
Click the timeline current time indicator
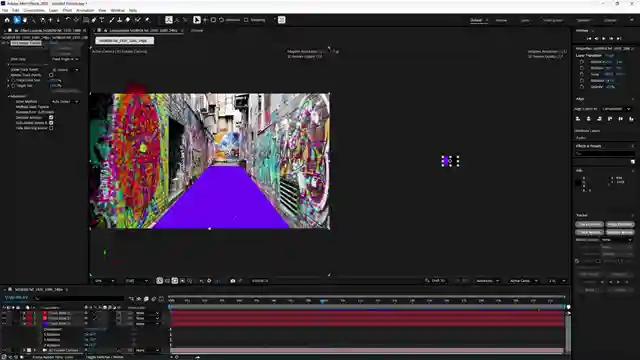pos(323,301)
